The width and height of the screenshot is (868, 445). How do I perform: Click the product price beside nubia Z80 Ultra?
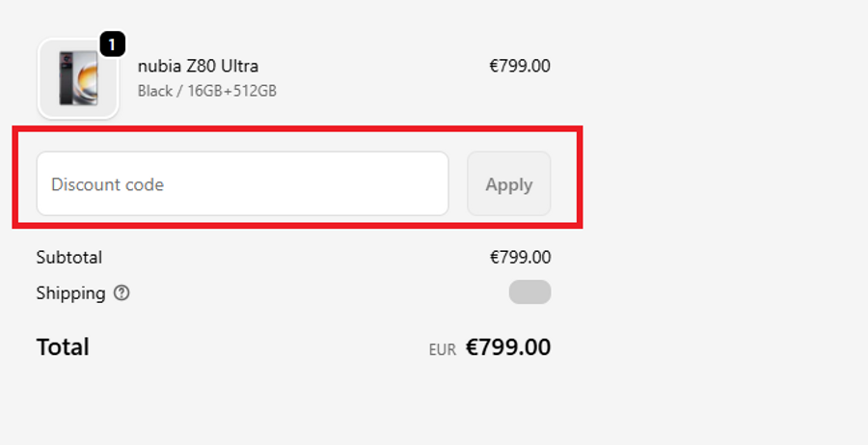[x=520, y=67]
